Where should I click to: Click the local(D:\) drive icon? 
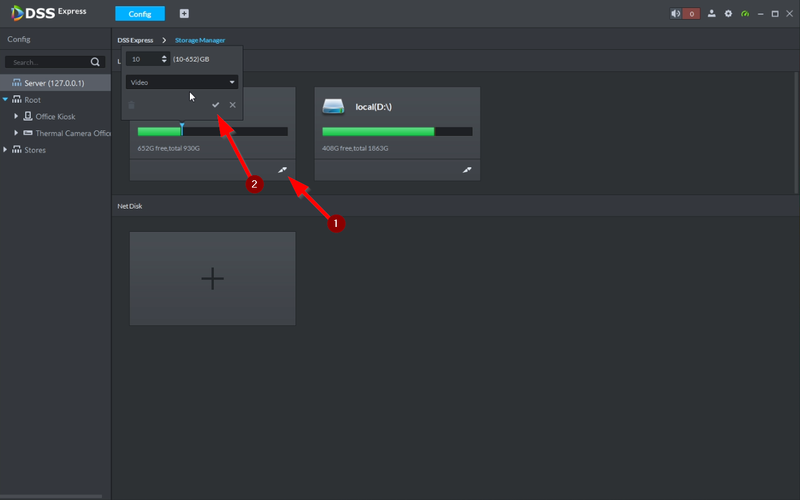333,106
